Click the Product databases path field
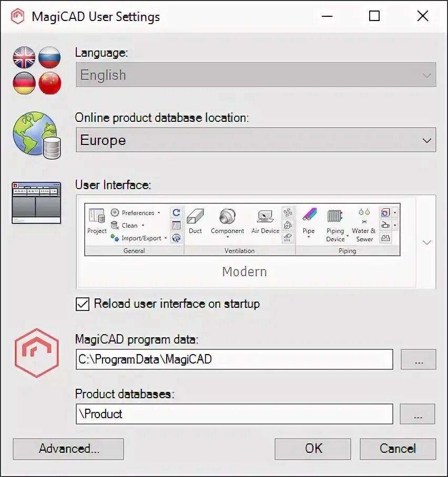Screen dimensions: 448x477 (x=235, y=414)
